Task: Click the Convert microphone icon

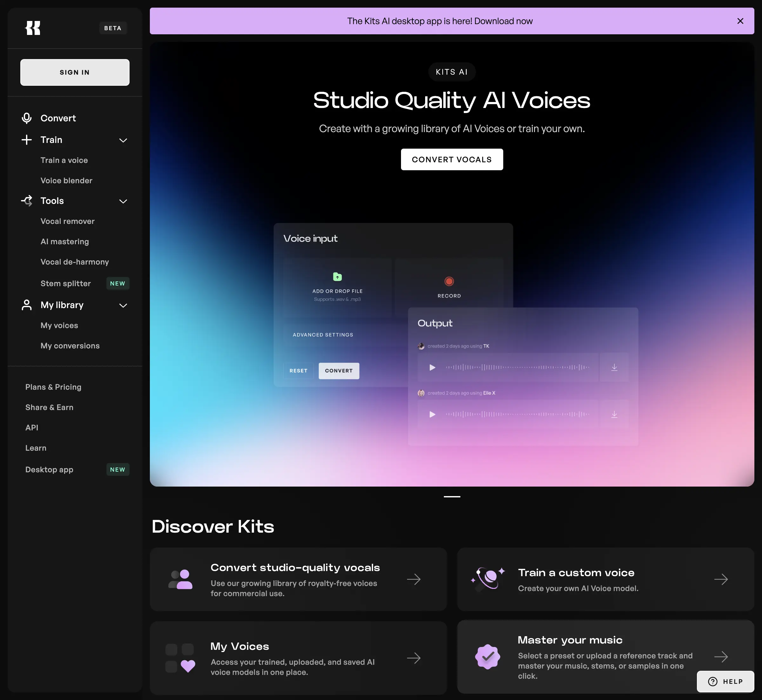Action: (26, 118)
